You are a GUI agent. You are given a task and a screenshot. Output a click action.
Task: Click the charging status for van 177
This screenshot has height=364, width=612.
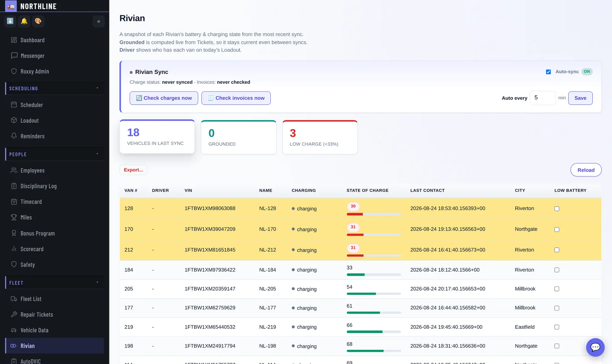tap(304, 308)
